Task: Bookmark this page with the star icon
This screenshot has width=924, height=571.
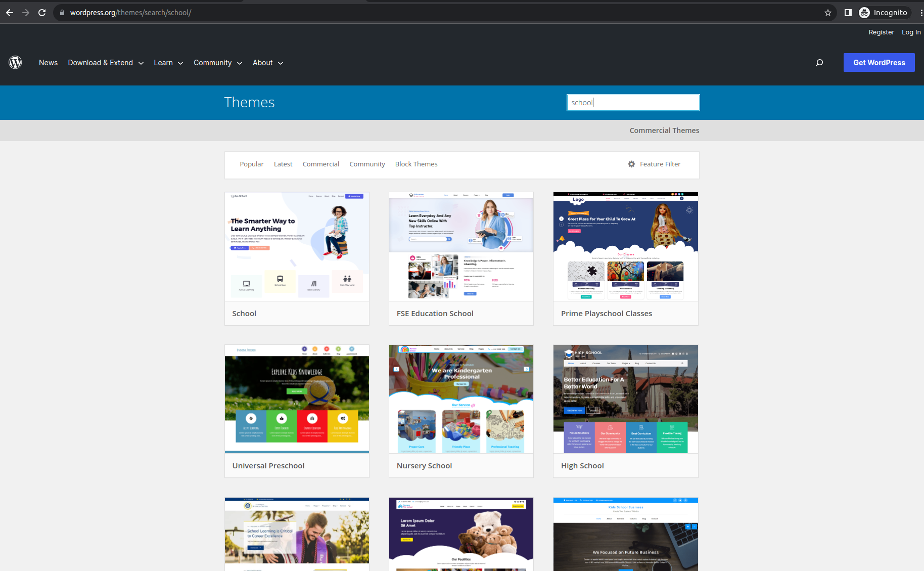Action: pyautogui.click(x=828, y=13)
